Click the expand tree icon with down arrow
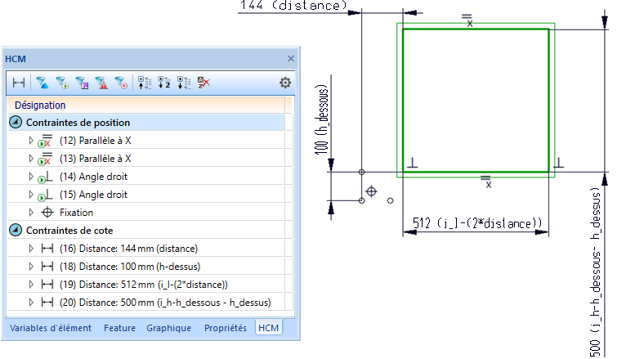Screen dimensions: 644x359 (x=183, y=82)
